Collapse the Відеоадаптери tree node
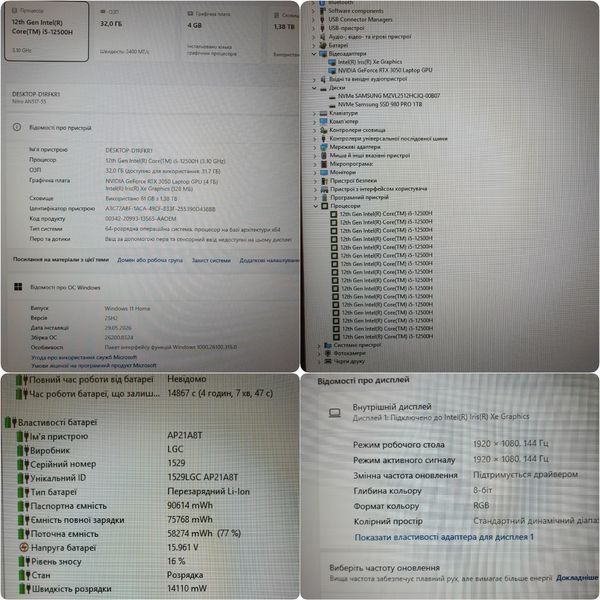 tap(314, 54)
